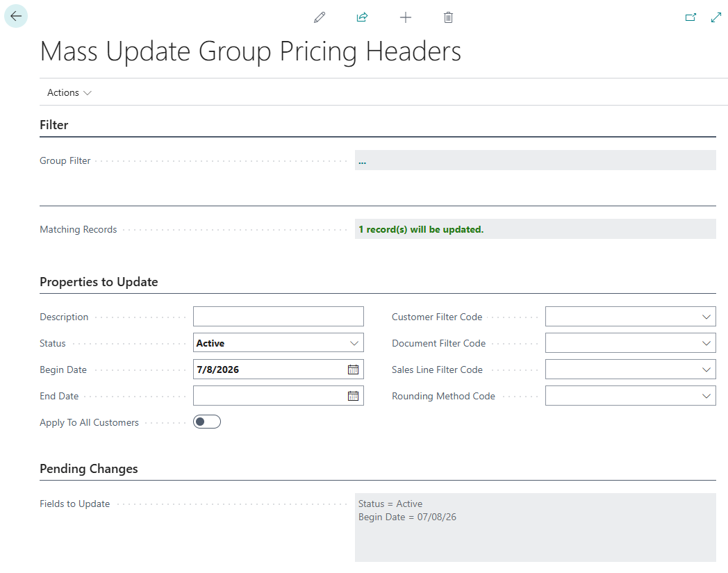Expand the Status dropdown
The image size is (728, 573).
point(354,343)
